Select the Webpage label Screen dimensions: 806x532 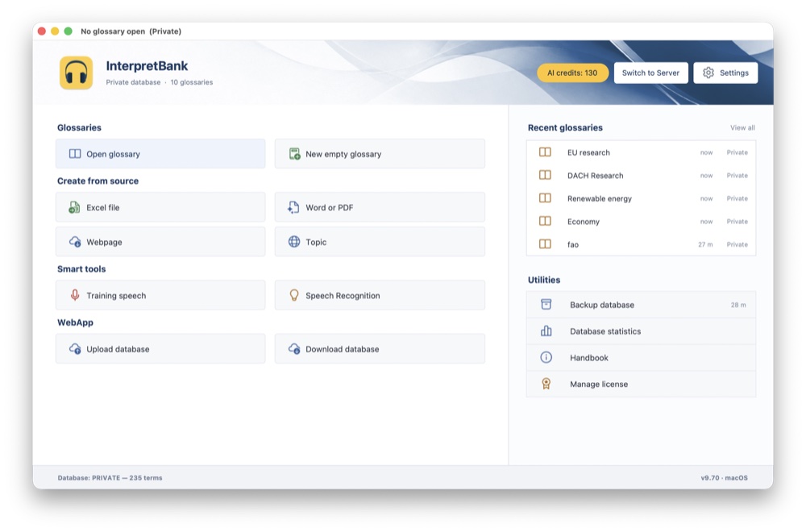(x=104, y=242)
